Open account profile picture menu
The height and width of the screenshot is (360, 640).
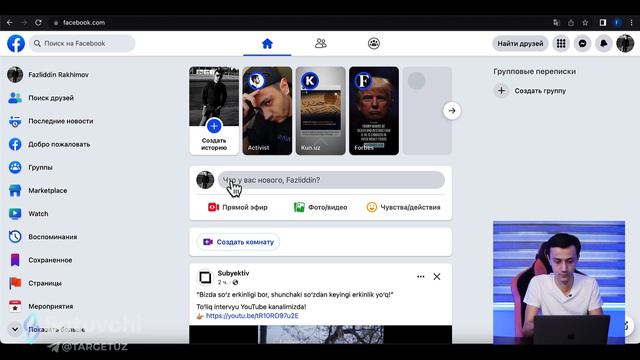click(625, 43)
